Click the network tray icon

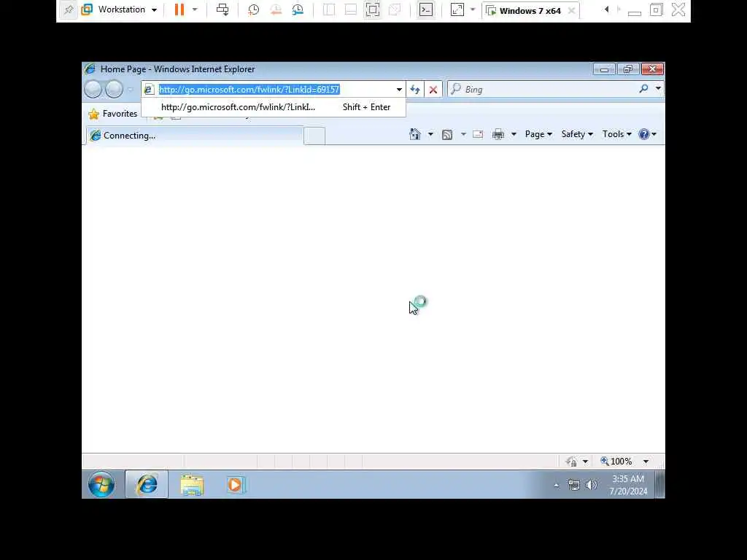pyautogui.click(x=574, y=485)
